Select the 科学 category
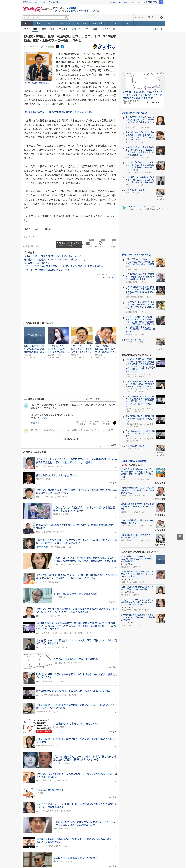Screen dimensions: 186x868 pos(95,29)
